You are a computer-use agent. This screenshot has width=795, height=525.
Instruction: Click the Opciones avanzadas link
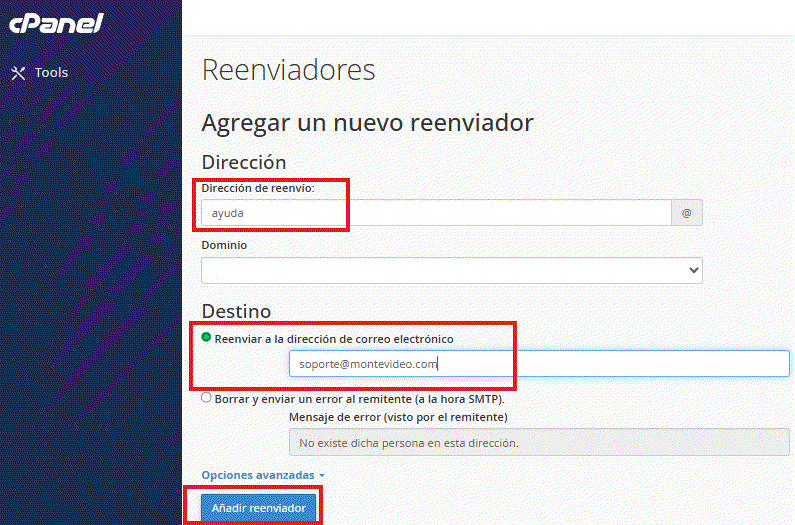258,475
